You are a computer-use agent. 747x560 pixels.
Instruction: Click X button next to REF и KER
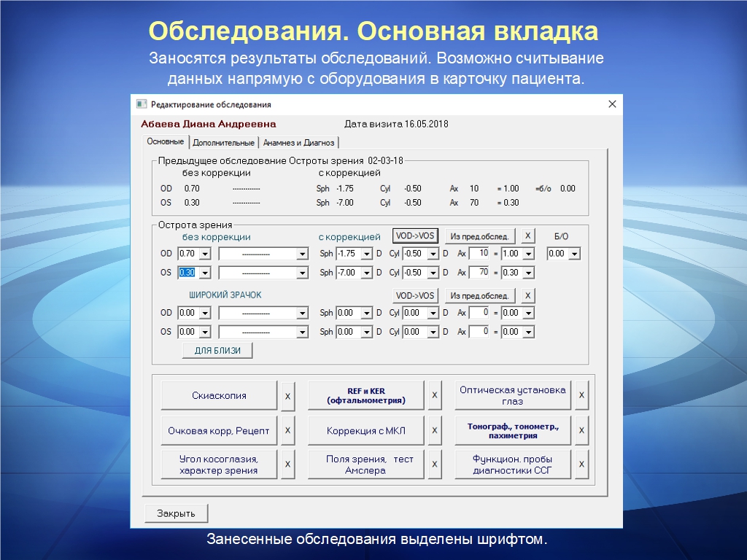(435, 396)
